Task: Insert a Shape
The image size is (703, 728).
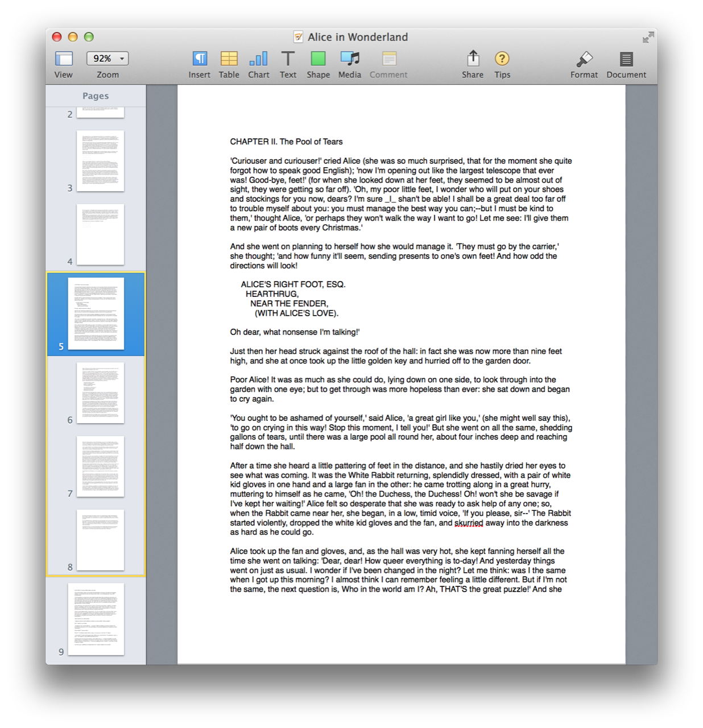Action: coord(319,59)
